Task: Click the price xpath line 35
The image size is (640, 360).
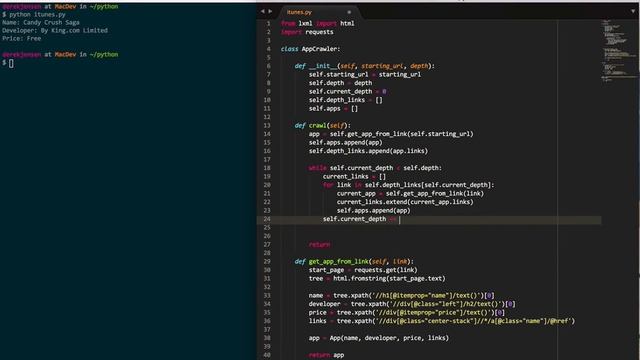Action: click(x=407, y=313)
